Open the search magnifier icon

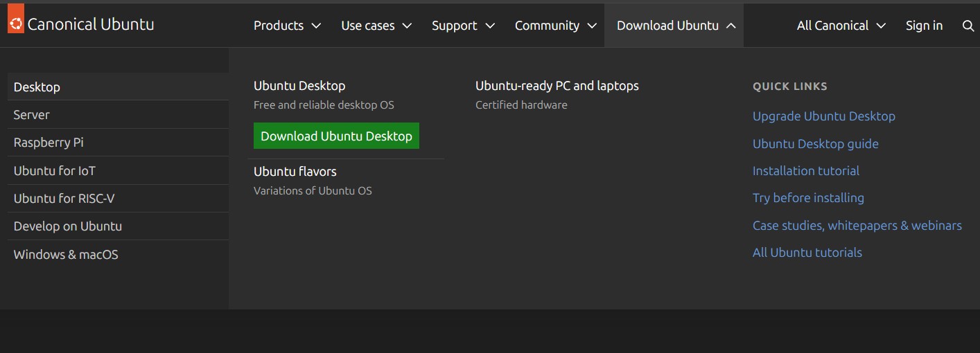968,26
